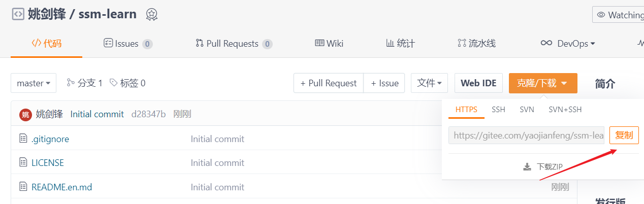Click the Watching button

pos(618,15)
